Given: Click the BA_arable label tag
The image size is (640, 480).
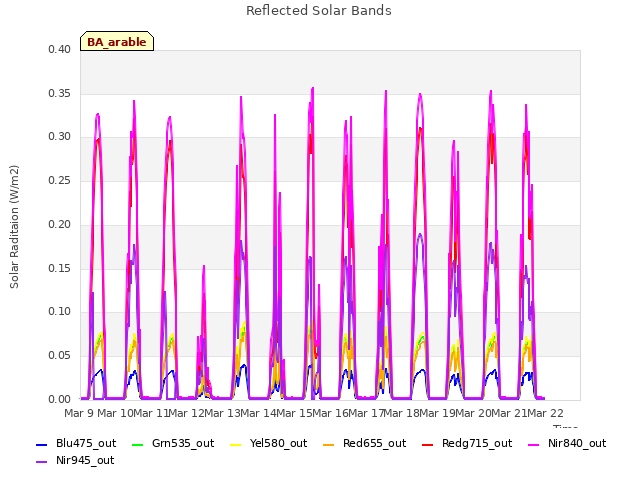Looking at the screenshot, I should [117, 41].
